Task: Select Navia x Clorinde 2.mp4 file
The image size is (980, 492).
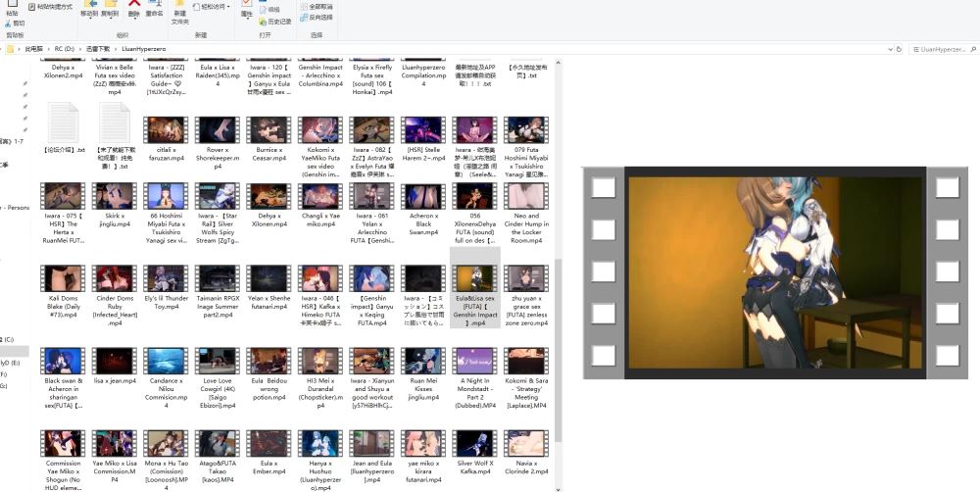Action: point(526,453)
